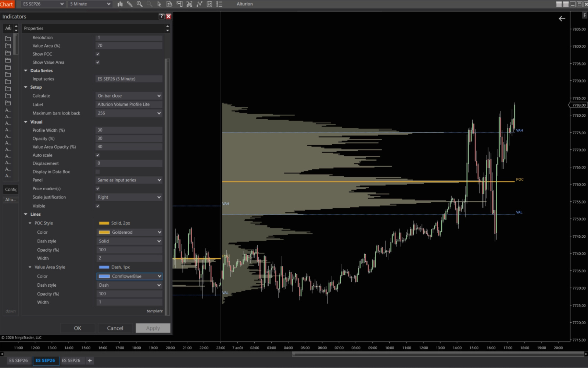Collapse the POC Style group
This screenshot has height=368, width=588.
pyautogui.click(x=30, y=223)
